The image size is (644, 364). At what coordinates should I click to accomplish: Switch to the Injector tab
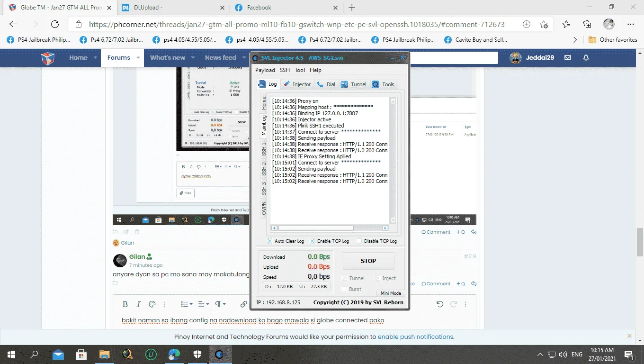tap(297, 84)
